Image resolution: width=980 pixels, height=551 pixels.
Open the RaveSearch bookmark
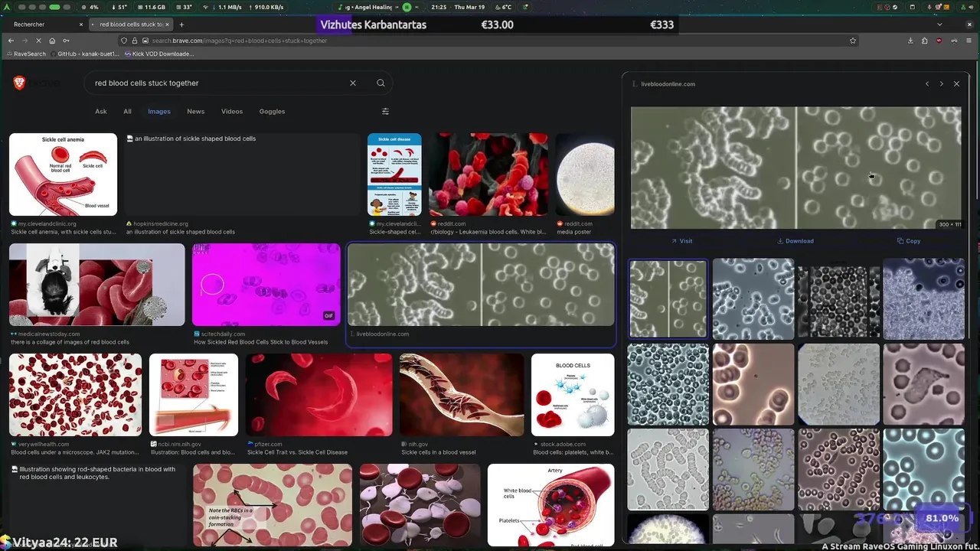coord(27,54)
